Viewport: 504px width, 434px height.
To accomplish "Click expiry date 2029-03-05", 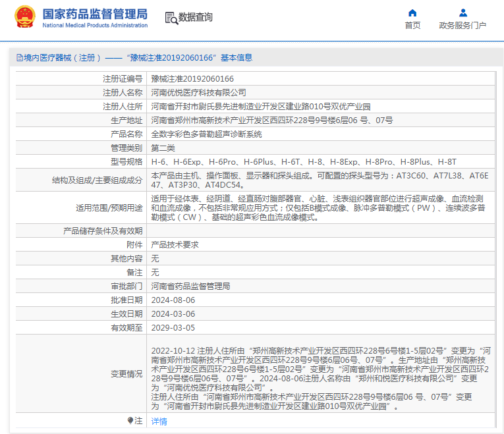I will [x=173, y=328].
